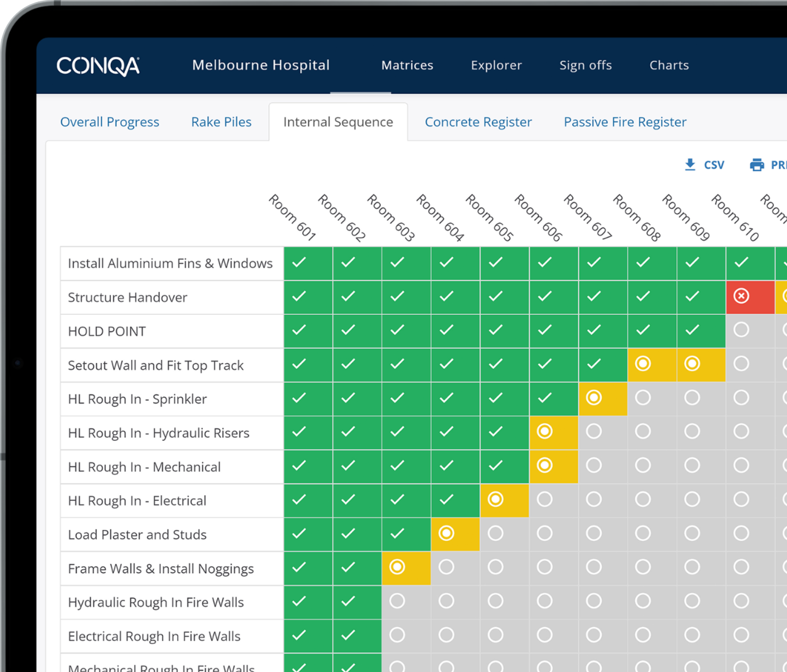
Task: Open the Charts menu
Action: tap(669, 65)
